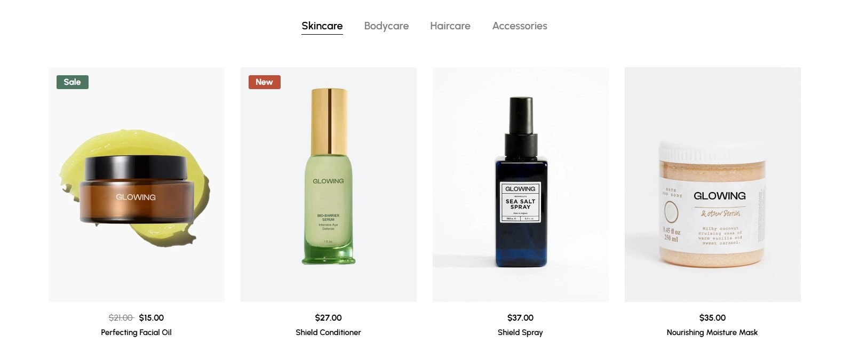Click the $35.00 price label
Viewport: 868px width, 358px height.
713,318
